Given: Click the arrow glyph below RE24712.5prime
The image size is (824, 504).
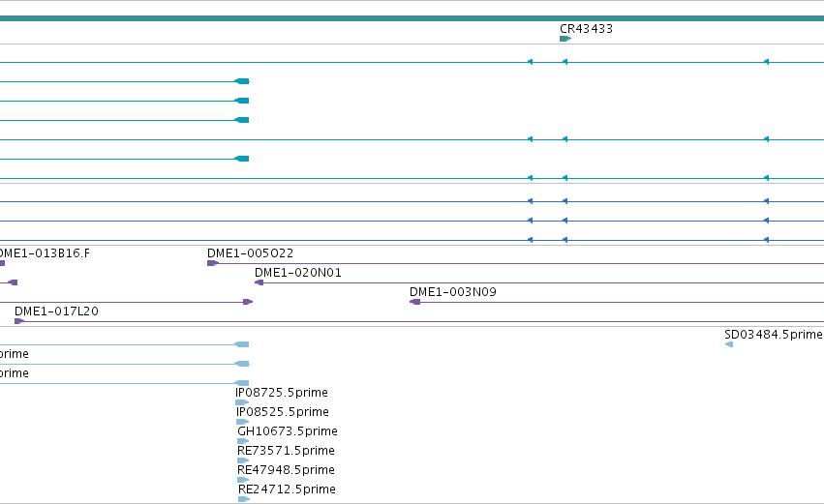Looking at the screenshot, I should coord(244,499).
